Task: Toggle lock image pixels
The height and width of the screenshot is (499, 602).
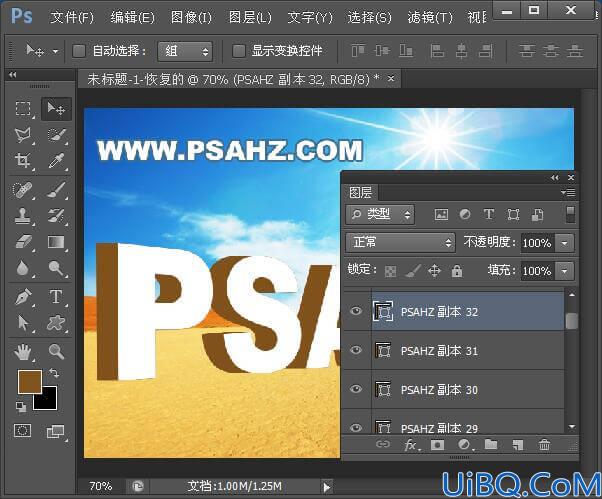Action: click(413, 271)
